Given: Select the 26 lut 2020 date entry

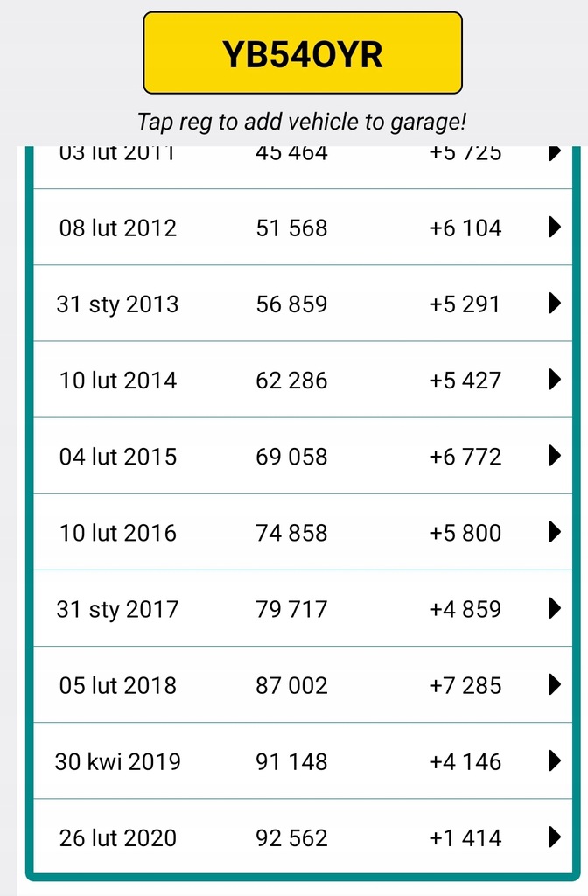Looking at the screenshot, I should point(118,837).
